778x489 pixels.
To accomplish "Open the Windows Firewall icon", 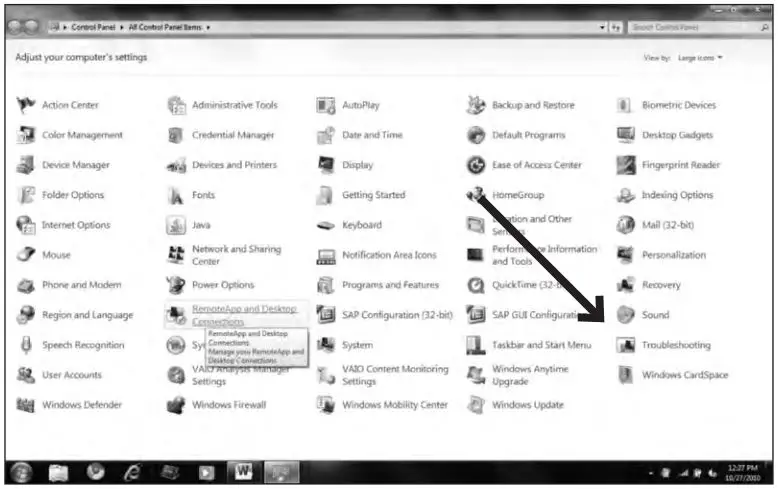I will click(176, 405).
